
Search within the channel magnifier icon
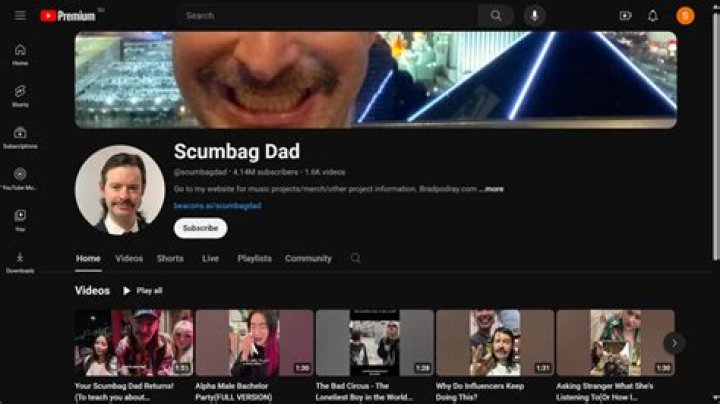(355, 258)
